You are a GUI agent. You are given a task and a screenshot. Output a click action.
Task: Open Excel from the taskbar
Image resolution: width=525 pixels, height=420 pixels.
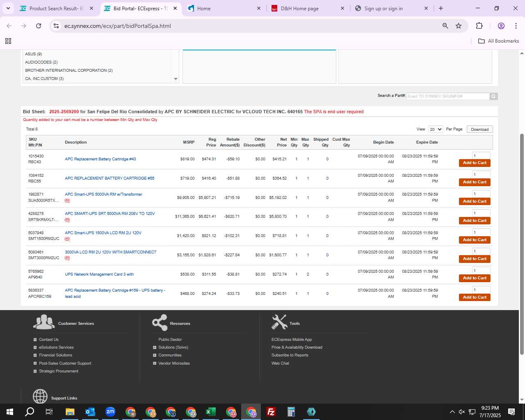click(210, 412)
